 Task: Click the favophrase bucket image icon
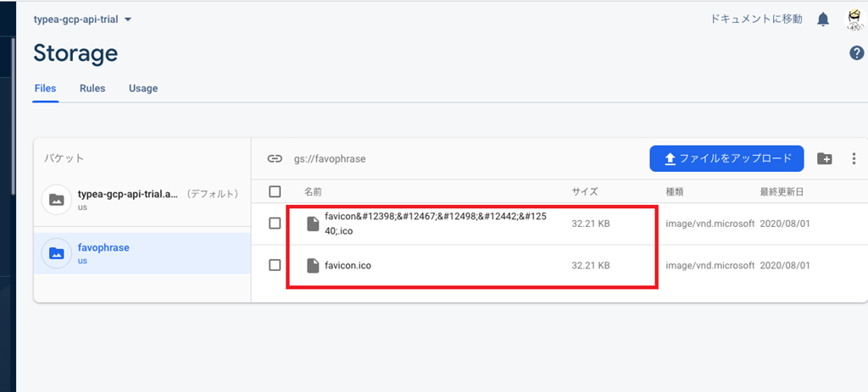(56, 252)
